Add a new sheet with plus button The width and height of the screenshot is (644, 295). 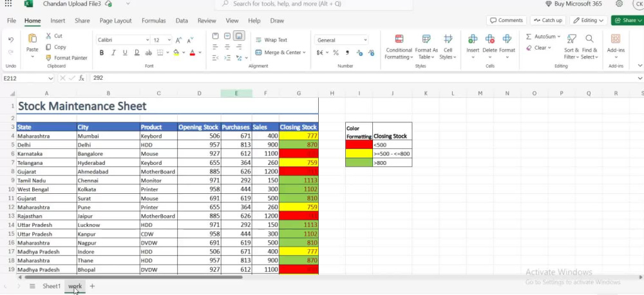click(92, 287)
